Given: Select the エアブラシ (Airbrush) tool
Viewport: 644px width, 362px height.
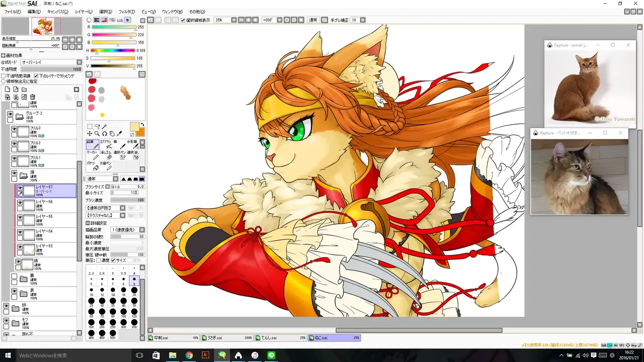Looking at the screenshot, I should 106,145.
